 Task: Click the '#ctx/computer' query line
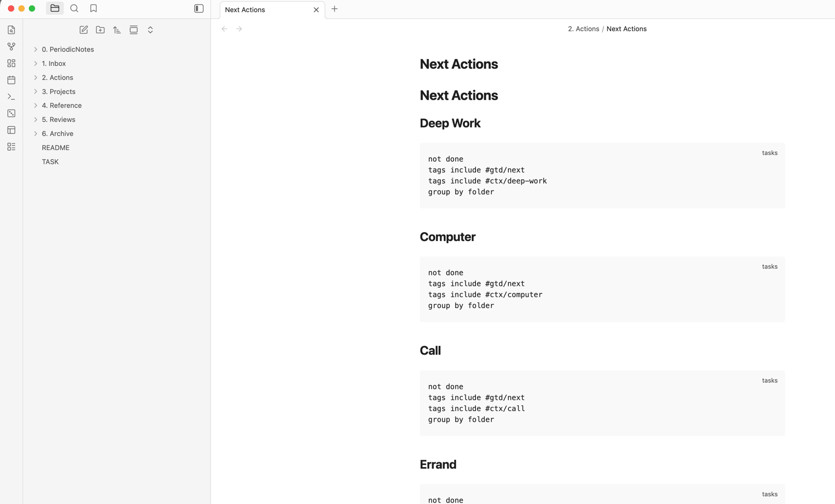(x=485, y=295)
